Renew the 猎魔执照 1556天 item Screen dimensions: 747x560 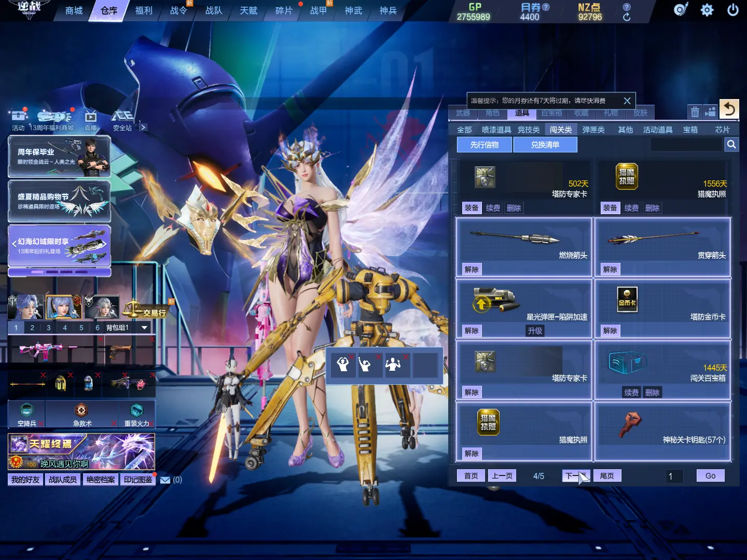[x=631, y=208]
